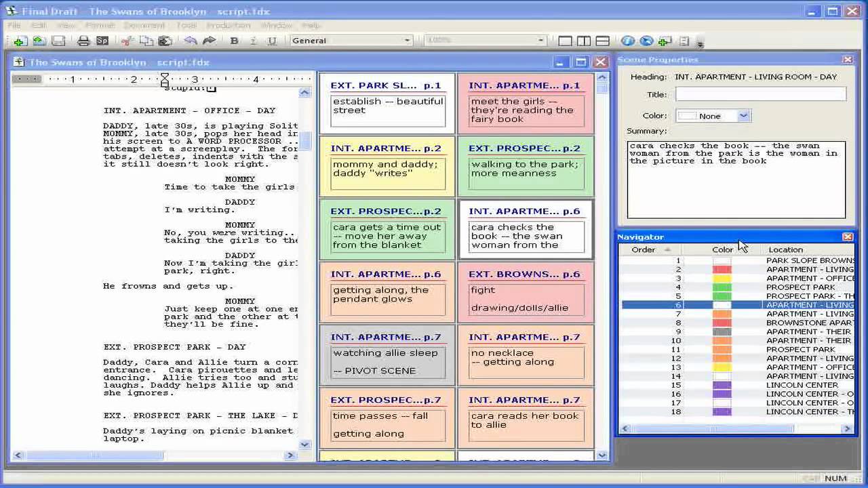Click the Print toolbar icon

tap(83, 41)
